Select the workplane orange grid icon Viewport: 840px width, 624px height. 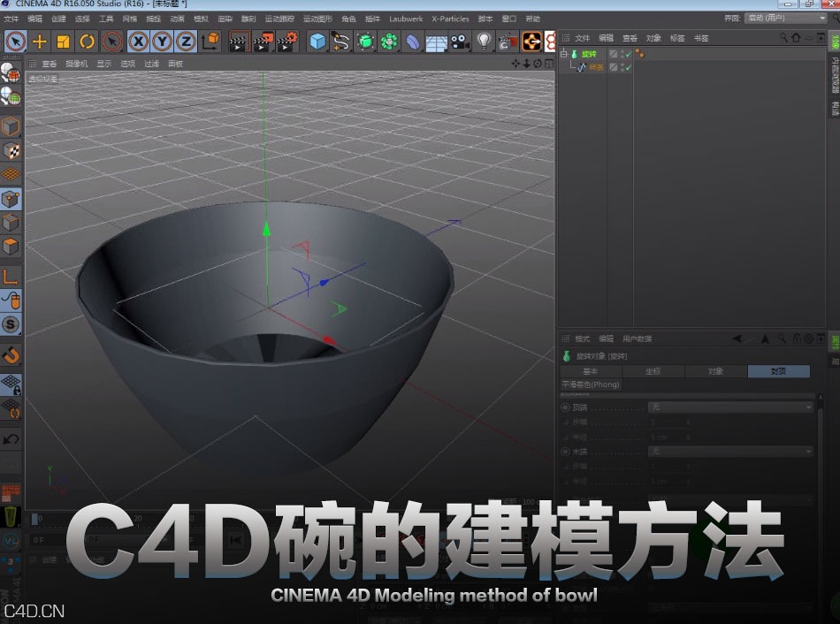click(11, 174)
